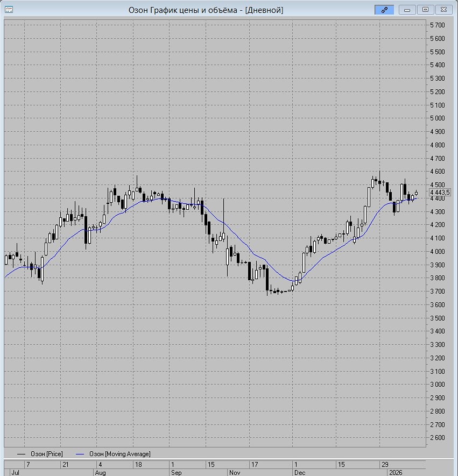
Task: Click the 3 700 price axis label
Action: point(438,292)
